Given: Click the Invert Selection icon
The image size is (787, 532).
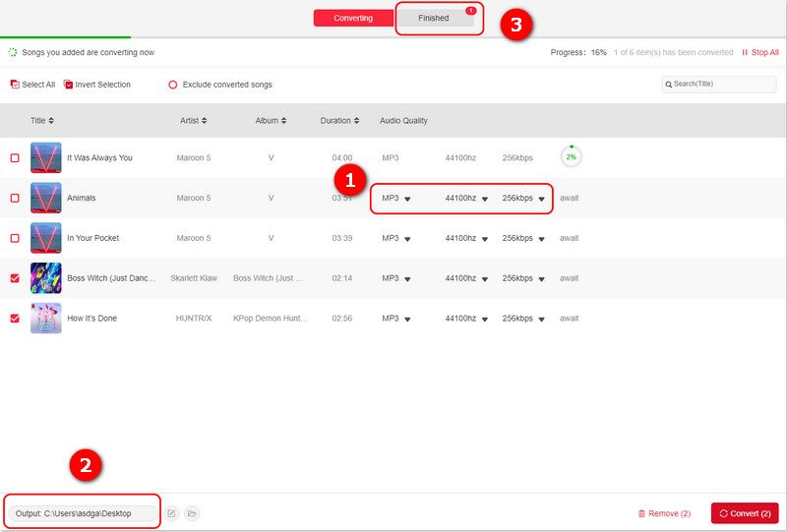Looking at the screenshot, I should pos(68,85).
